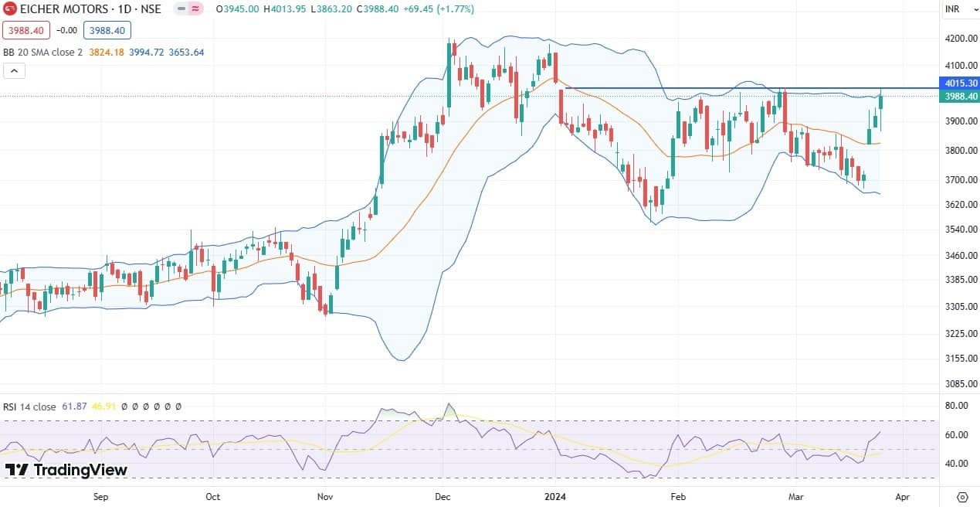Screen dimensions: 980x507
Task: Click the blue buy price 3988.40 button
Action: (x=107, y=30)
